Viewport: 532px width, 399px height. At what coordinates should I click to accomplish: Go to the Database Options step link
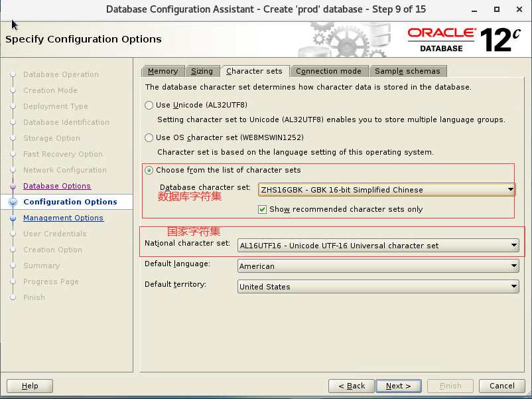tap(57, 186)
